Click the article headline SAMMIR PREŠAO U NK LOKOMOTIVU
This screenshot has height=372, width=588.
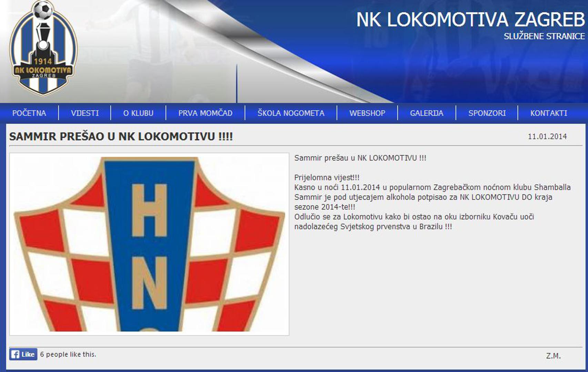click(x=121, y=136)
